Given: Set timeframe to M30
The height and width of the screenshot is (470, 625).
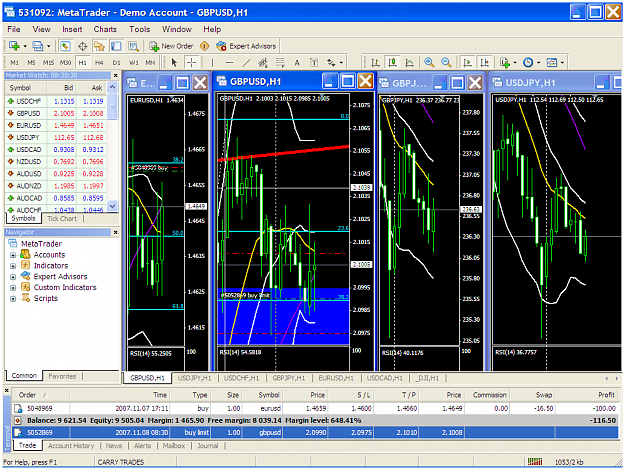Looking at the screenshot, I should tap(65, 63).
